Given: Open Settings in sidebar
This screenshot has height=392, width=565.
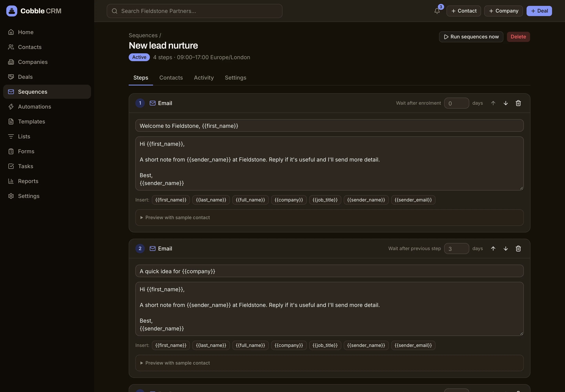Looking at the screenshot, I should (x=47, y=196).
